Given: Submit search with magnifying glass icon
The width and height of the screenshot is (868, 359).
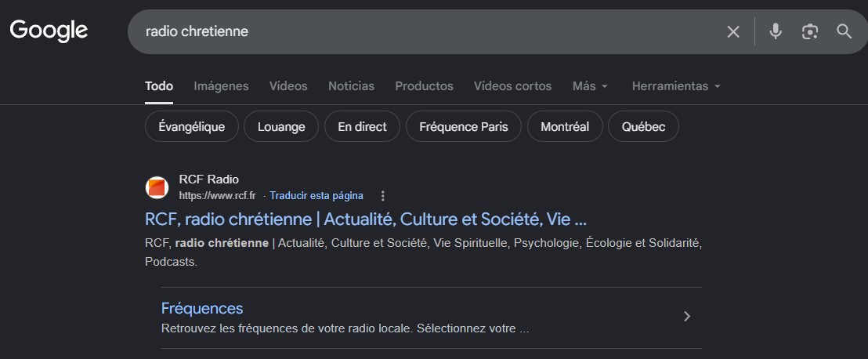Looking at the screenshot, I should (x=844, y=31).
